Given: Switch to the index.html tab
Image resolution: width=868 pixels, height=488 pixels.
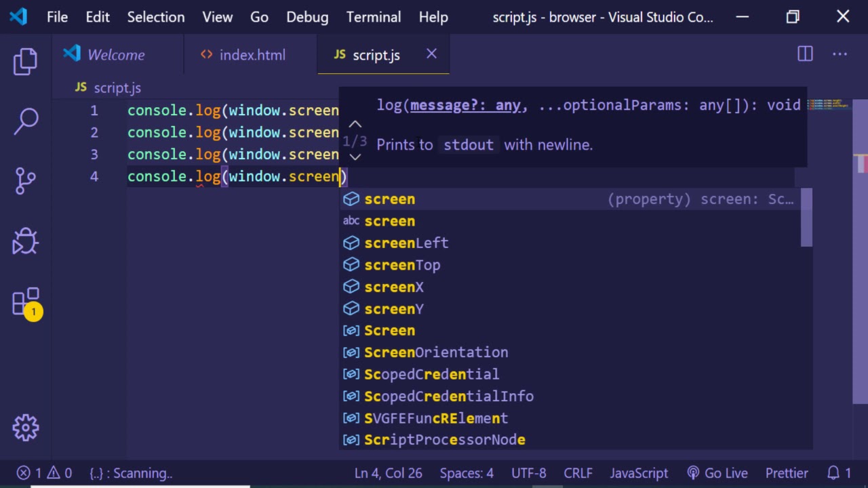Looking at the screenshot, I should [x=252, y=55].
